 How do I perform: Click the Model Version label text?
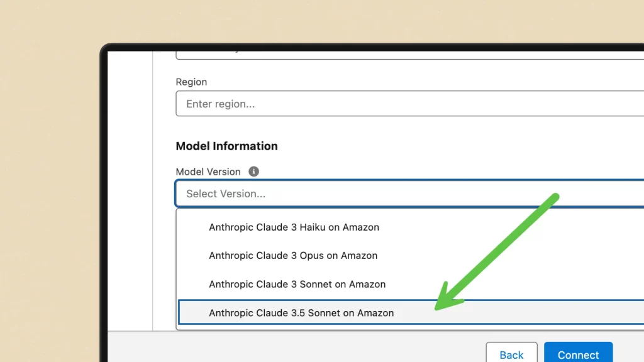point(208,171)
